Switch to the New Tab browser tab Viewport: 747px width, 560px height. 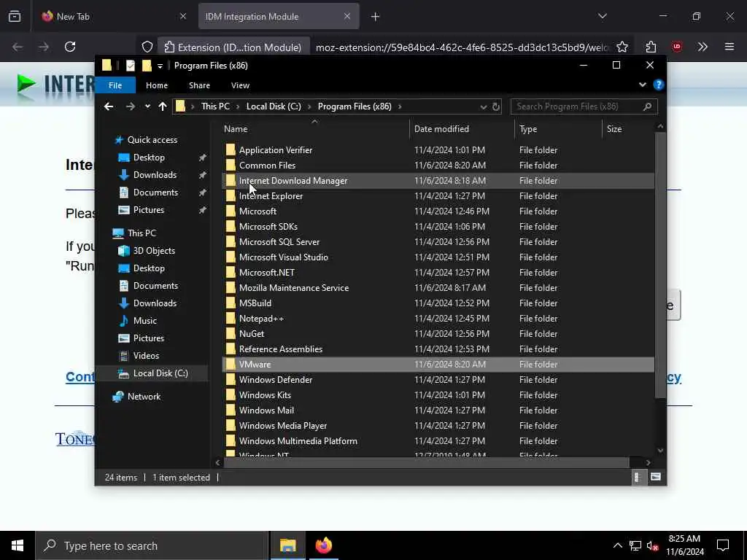pos(113,16)
